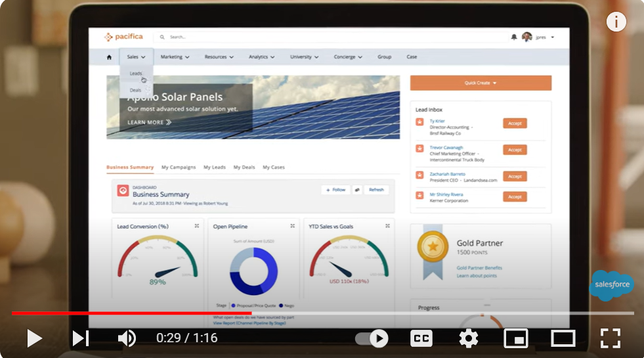This screenshot has height=358, width=644.
Task: Expand the Lead Conversion chart
Action: [x=197, y=226]
